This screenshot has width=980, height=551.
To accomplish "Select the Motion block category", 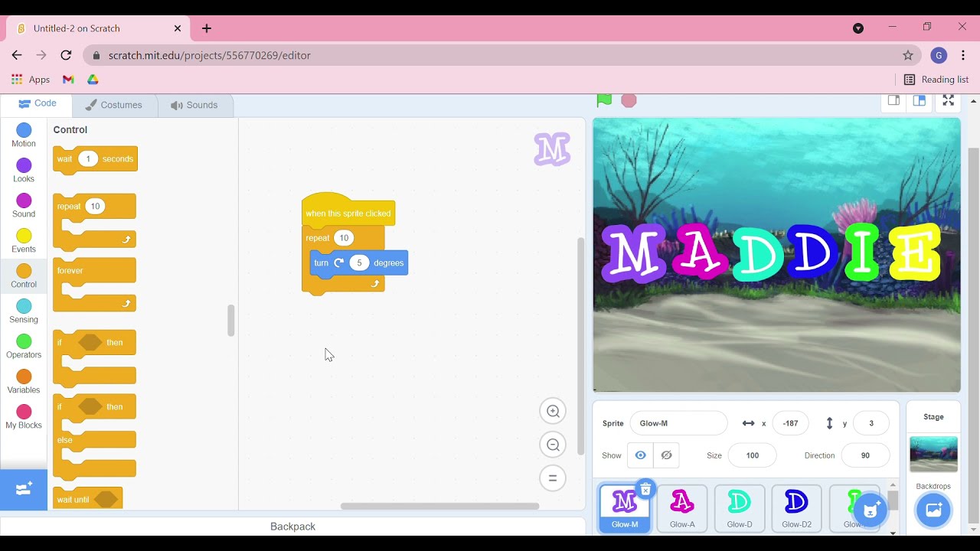I will 24,135.
